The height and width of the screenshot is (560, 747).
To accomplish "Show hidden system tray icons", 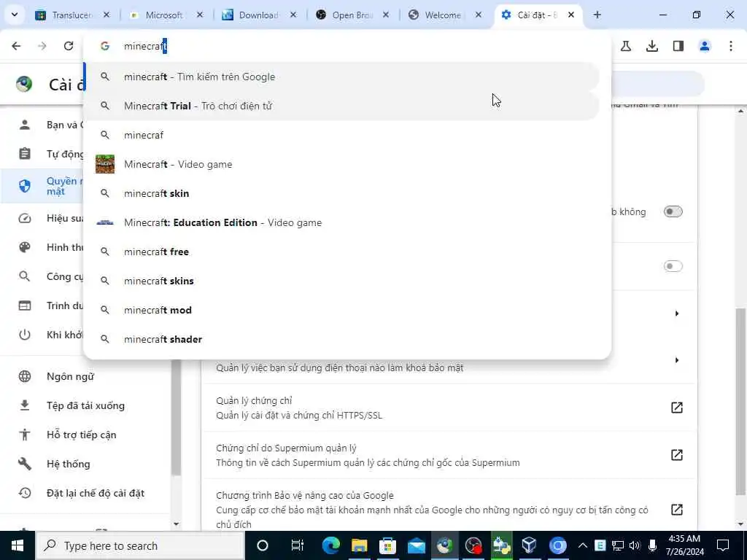I will [x=583, y=545].
